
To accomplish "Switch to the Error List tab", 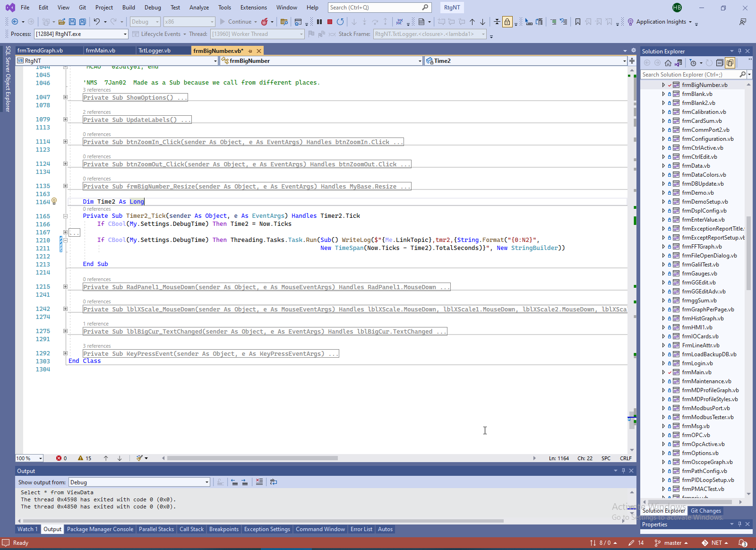I will 361,529.
